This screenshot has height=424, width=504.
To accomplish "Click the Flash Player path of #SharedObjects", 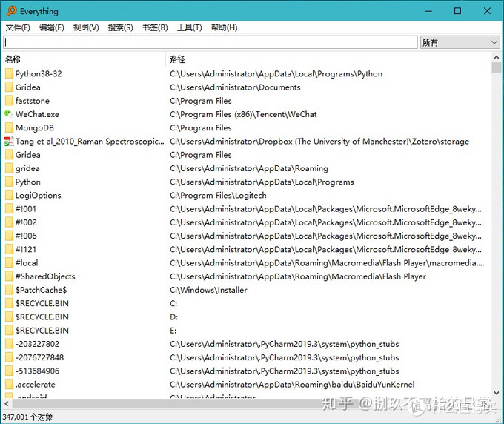I will tap(298, 276).
